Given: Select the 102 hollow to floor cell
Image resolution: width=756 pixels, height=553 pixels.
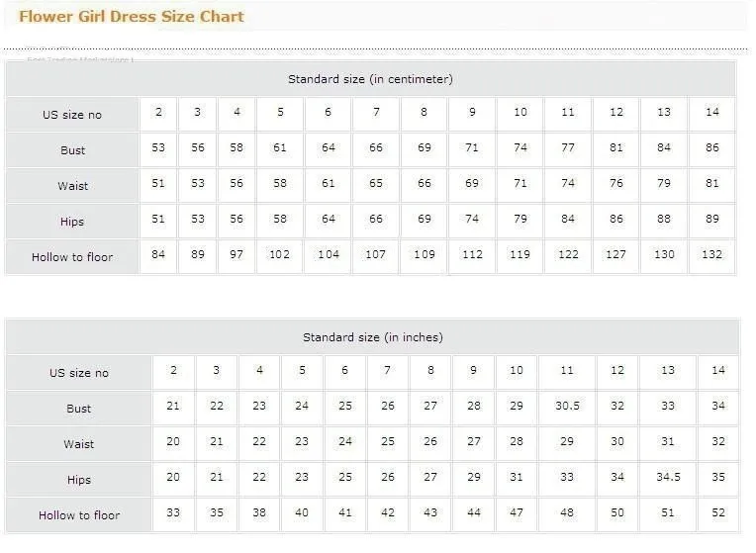Looking at the screenshot, I should coord(280,257).
